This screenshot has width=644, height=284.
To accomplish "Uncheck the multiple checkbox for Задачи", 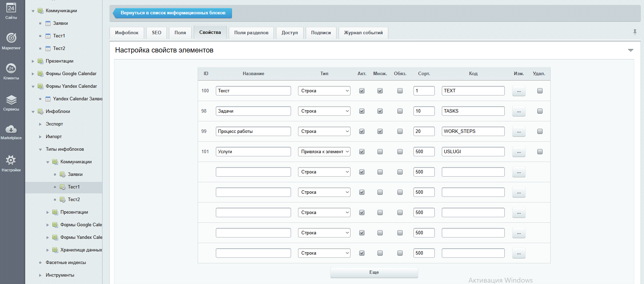I will [x=380, y=111].
